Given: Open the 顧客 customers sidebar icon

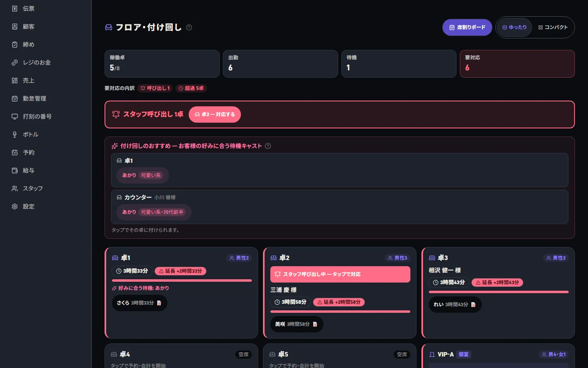Looking at the screenshot, I should point(15,27).
